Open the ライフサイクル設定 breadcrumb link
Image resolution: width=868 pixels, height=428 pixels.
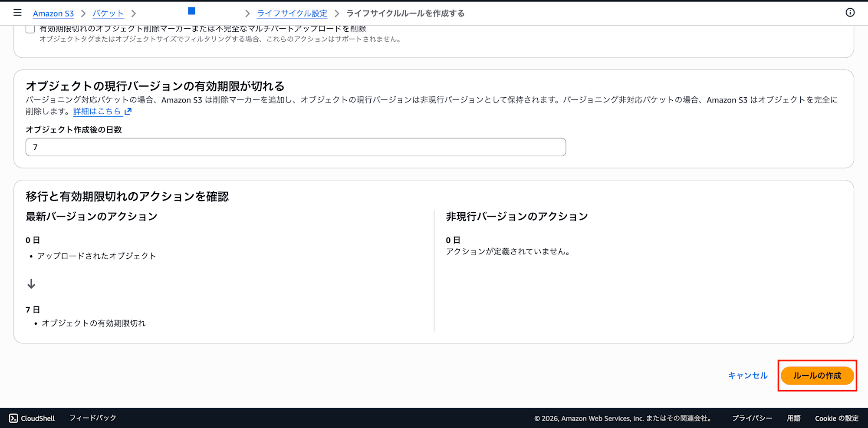point(292,13)
